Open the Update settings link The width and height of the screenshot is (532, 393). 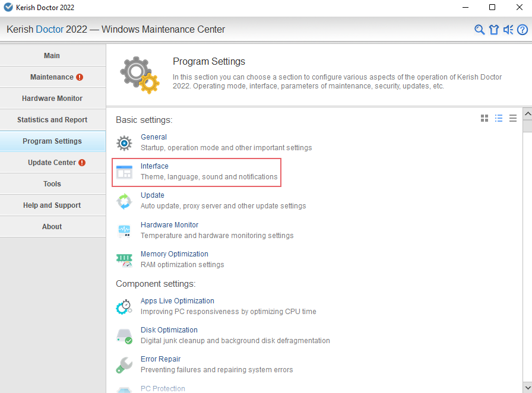pos(153,195)
